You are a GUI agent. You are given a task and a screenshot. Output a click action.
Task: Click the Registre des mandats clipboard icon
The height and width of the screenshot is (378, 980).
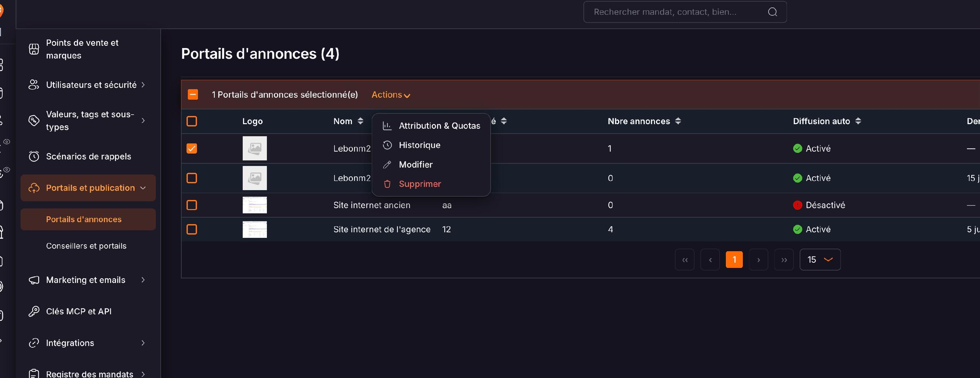pos(34,374)
